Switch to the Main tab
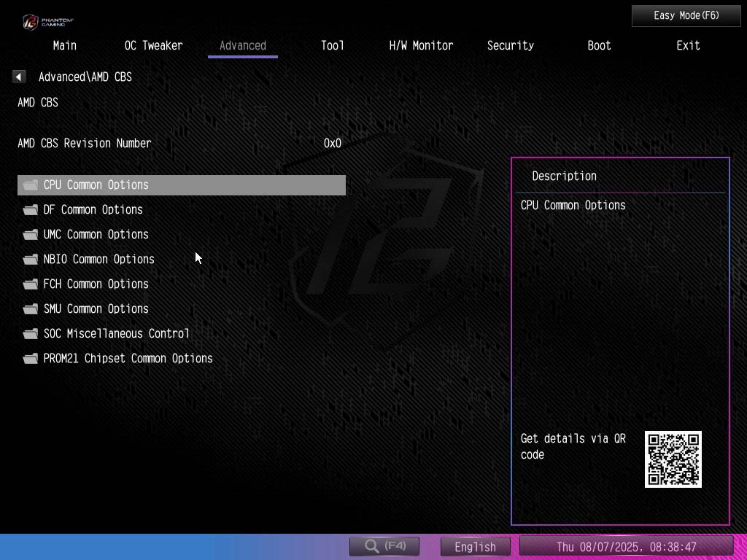Screen dimensions: 747x560 point(64,45)
